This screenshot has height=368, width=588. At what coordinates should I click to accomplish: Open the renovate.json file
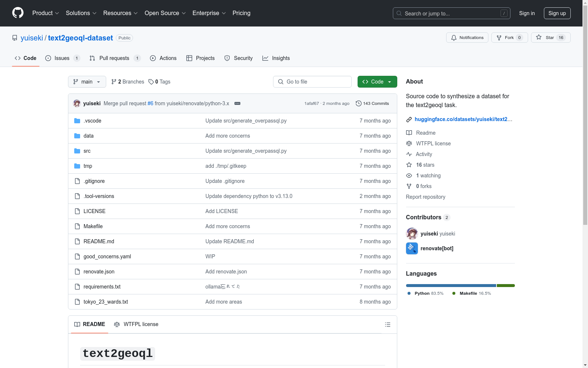(x=99, y=272)
